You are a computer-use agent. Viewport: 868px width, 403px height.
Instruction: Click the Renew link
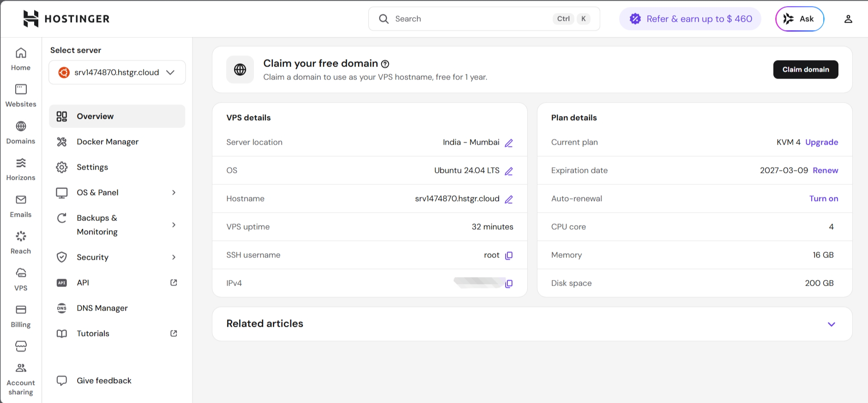[826, 171]
